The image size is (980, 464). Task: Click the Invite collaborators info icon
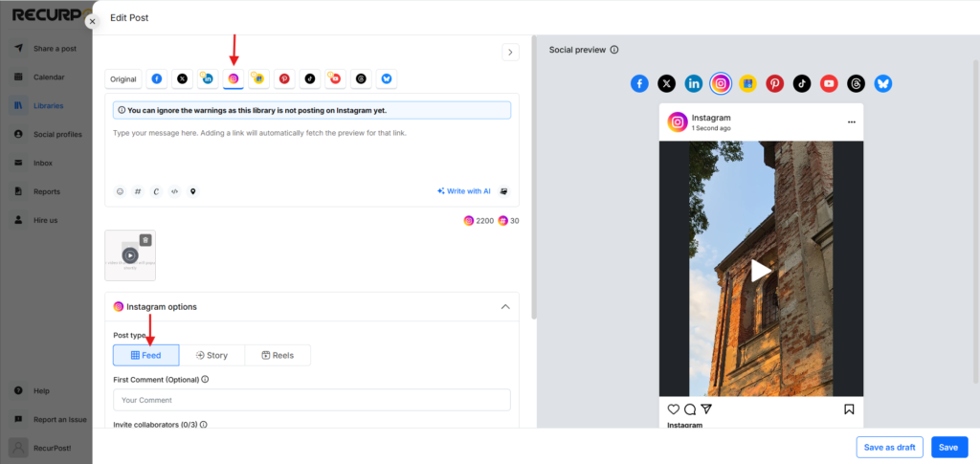[203, 425]
